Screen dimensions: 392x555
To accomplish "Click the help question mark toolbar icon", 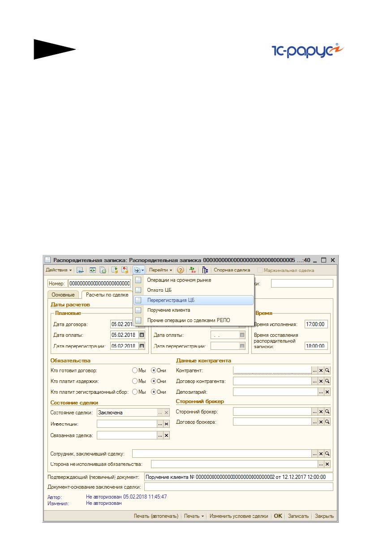I will click(181, 270).
